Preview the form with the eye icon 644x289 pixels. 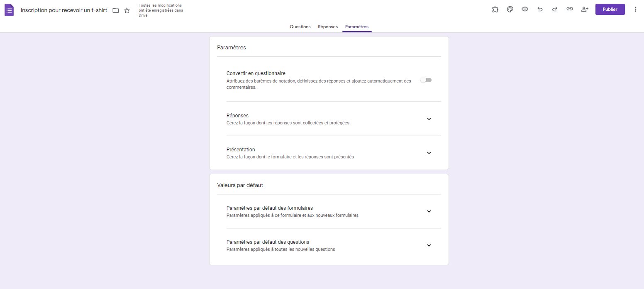click(x=525, y=9)
